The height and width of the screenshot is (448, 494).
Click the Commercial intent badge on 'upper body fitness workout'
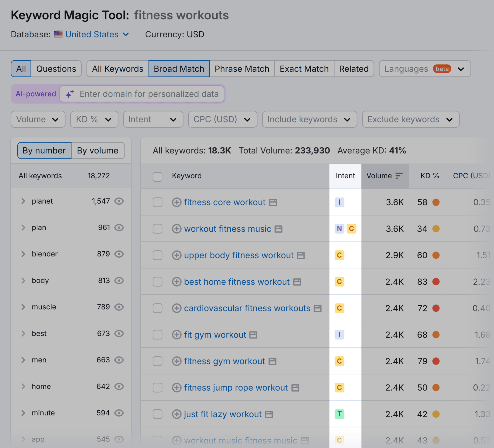(339, 255)
